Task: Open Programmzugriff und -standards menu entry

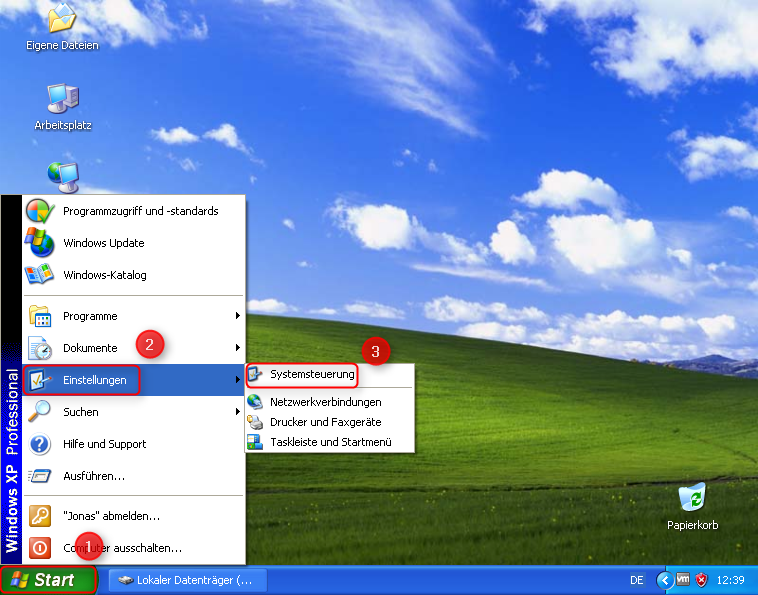Action: click(x=134, y=211)
